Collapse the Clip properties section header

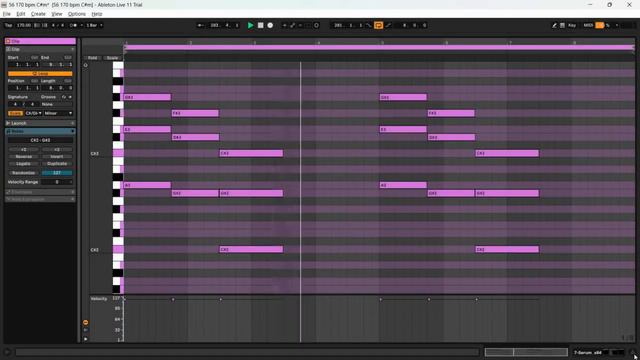[40, 49]
